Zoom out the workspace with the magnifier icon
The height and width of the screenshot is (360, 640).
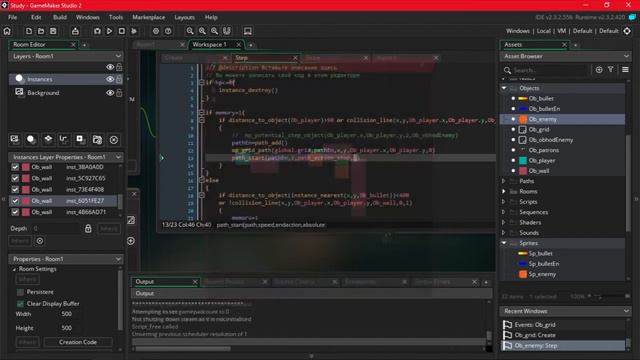[x=190, y=31]
